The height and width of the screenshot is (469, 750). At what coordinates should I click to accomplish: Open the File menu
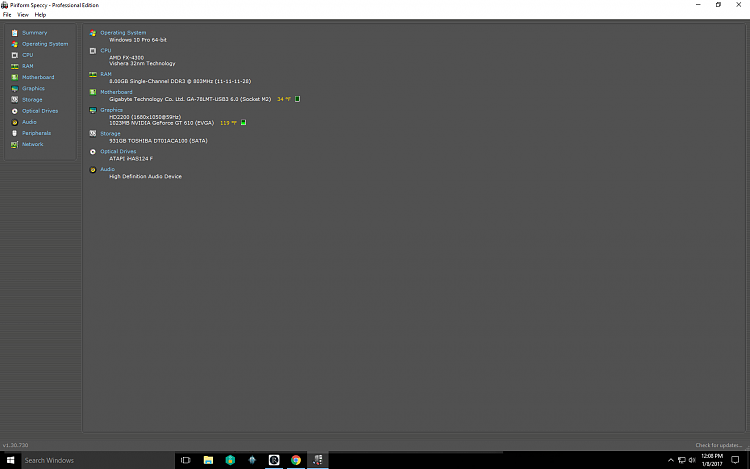pos(7,15)
